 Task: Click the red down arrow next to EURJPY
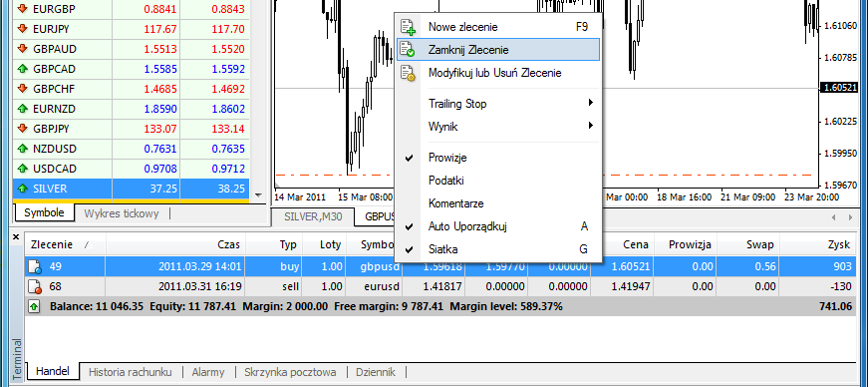(x=22, y=29)
